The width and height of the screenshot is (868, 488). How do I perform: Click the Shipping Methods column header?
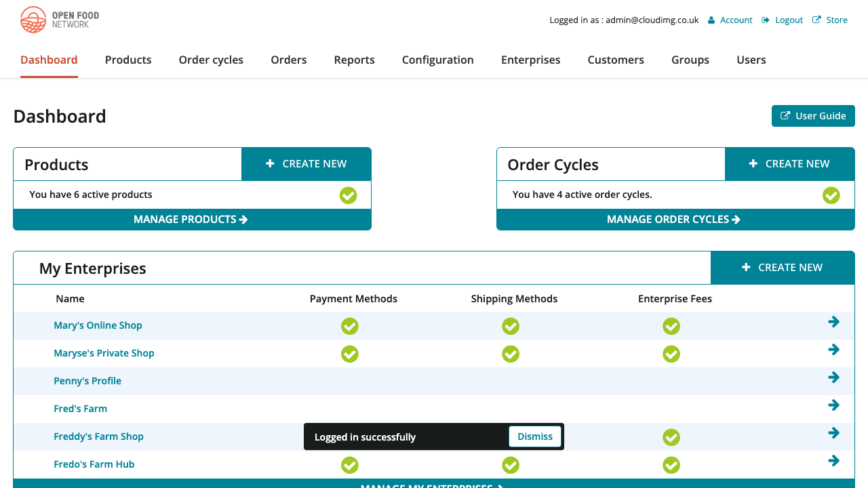pyautogui.click(x=514, y=299)
